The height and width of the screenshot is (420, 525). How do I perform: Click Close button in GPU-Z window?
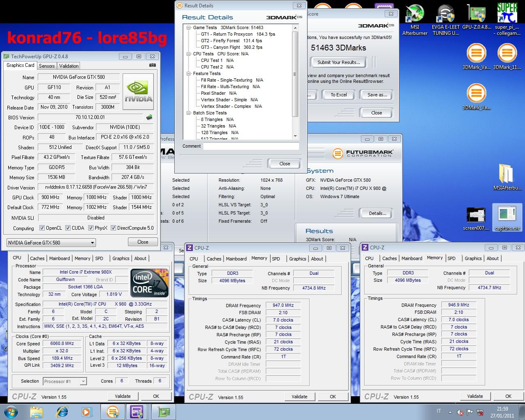[143, 242]
